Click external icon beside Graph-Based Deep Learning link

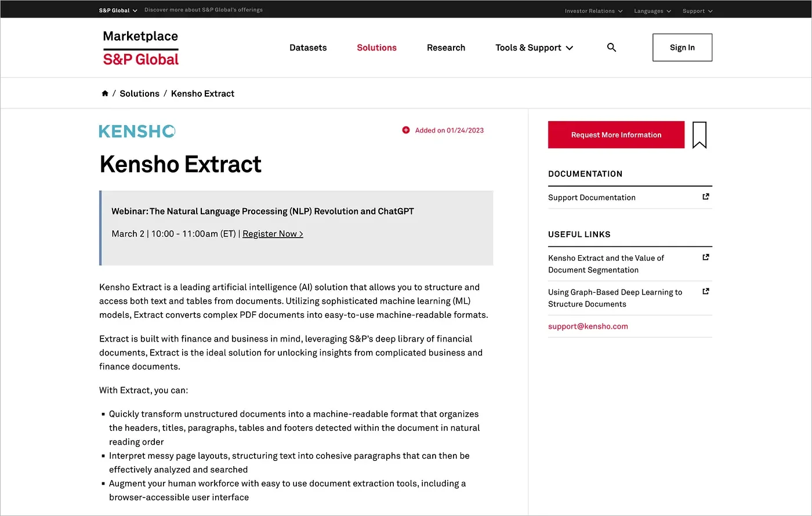click(706, 291)
